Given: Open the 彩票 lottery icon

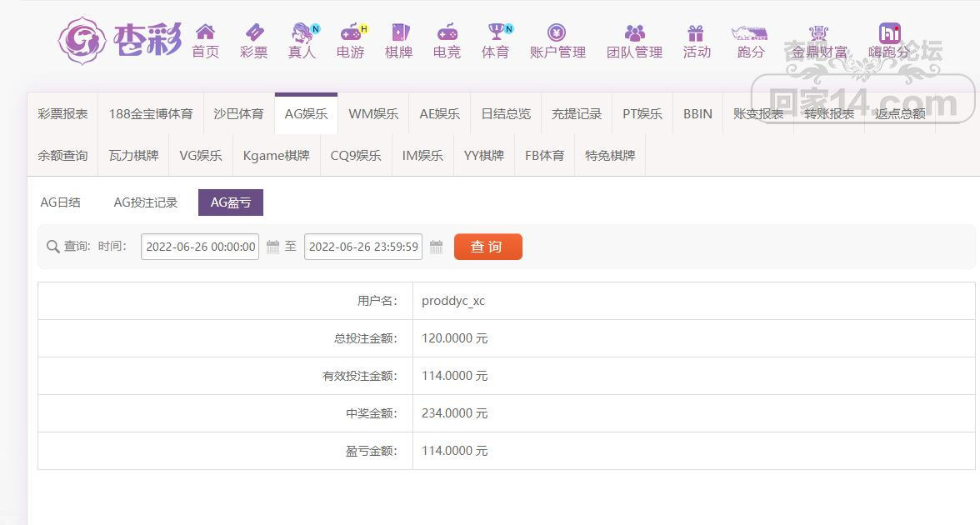Looking at the screenshot, I should [x=253, y=33].
